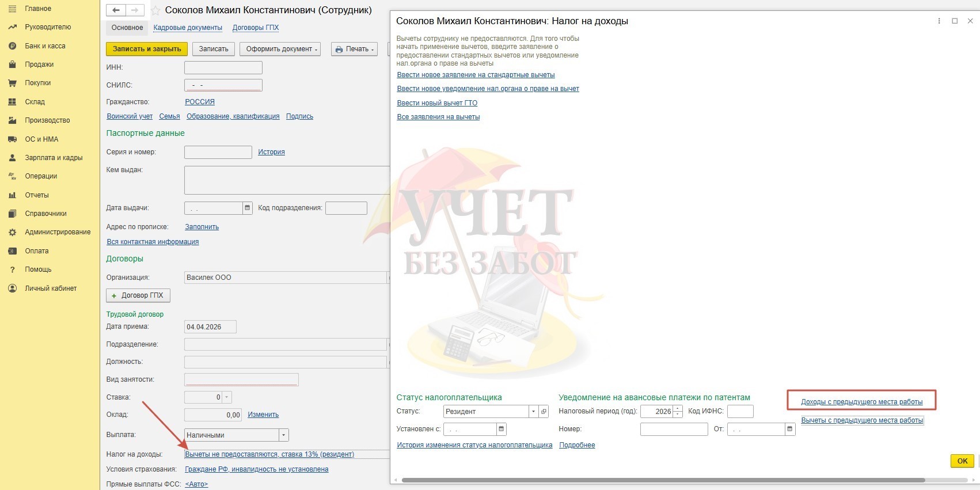Click OK in the tax dialog
The image size is (980, 490).
pos(962,461)
